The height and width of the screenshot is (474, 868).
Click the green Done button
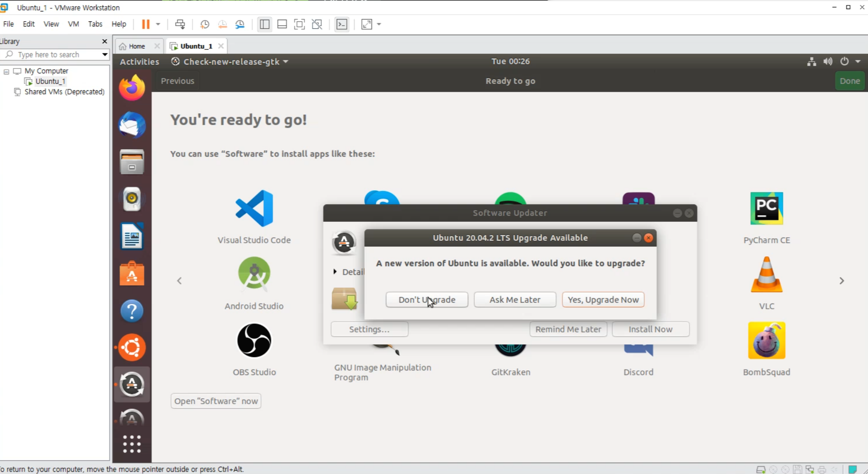[850, 81]
